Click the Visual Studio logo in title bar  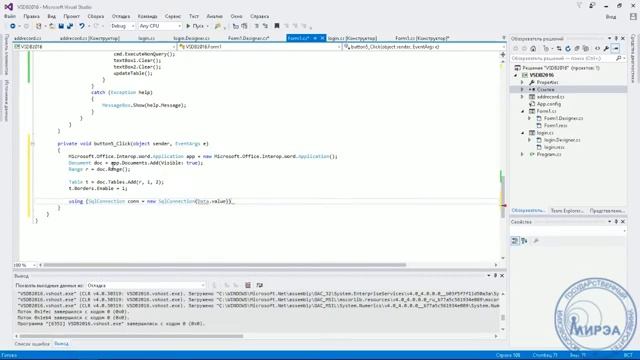click(9, 7)
